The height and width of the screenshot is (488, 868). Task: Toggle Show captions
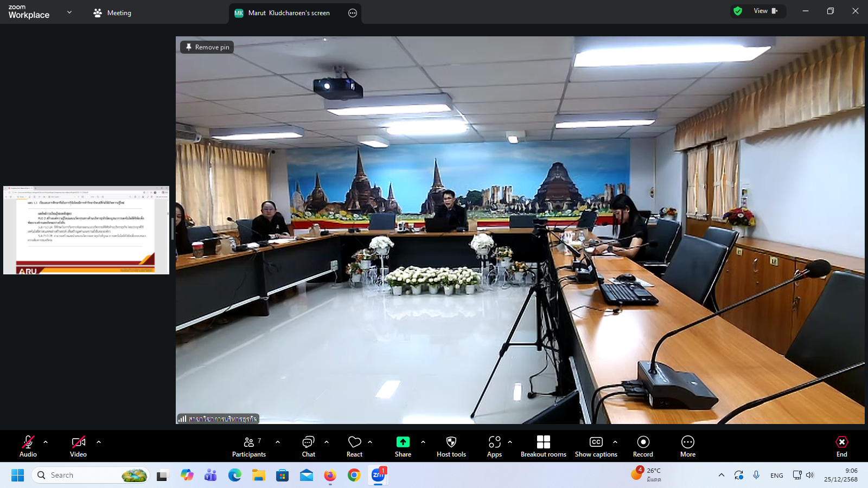[596, 446]
